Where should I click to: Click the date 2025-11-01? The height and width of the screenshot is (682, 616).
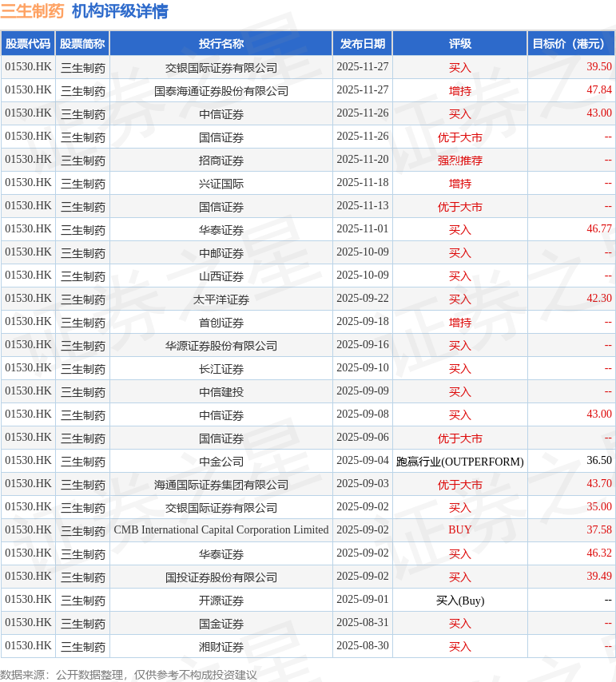tap(363, 228)
